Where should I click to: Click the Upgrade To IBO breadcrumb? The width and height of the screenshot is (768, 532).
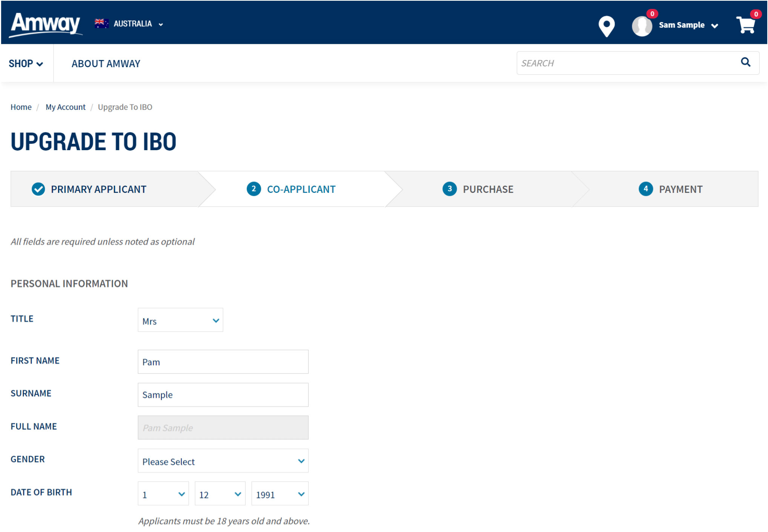point(125,107)
